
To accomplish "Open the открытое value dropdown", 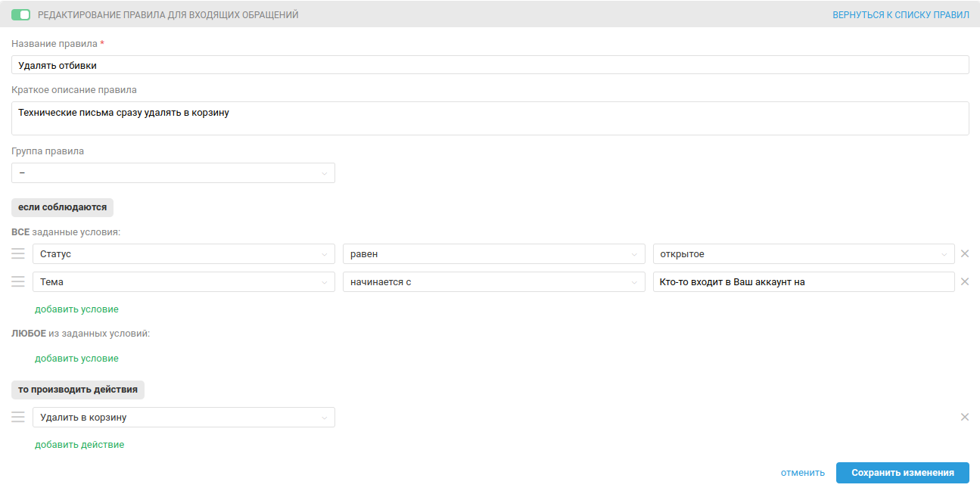I will pyautogui.click(x=804, y=254).
